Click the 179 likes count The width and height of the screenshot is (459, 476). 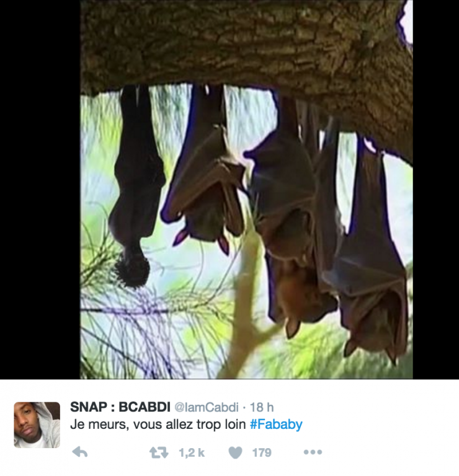[262, 453]
